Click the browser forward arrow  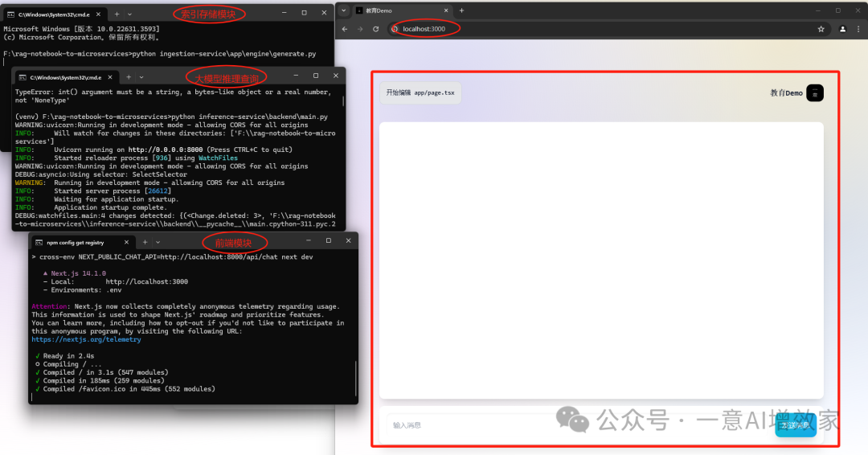click(x=360, y=29)
